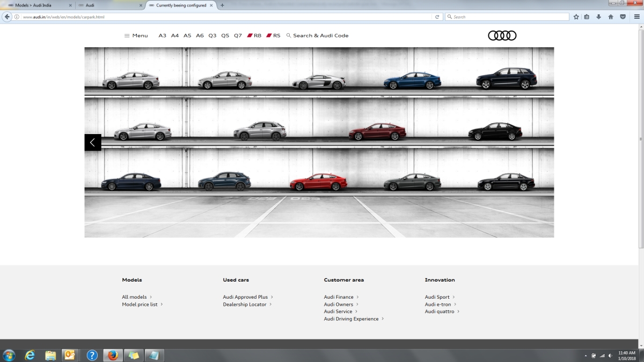Select the silver SUV in middle row
Image resolution: width=644 pixels, height=362 pixels.
coord(260,131)
